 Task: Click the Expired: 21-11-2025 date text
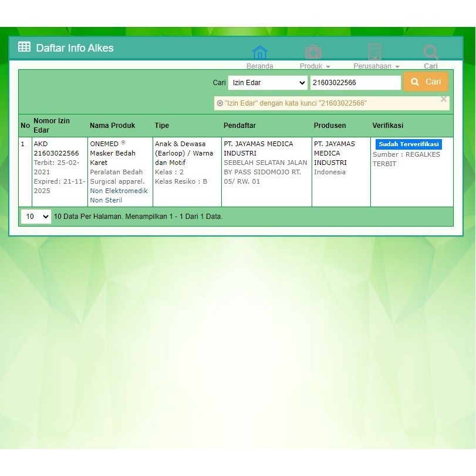coord(59,186)
